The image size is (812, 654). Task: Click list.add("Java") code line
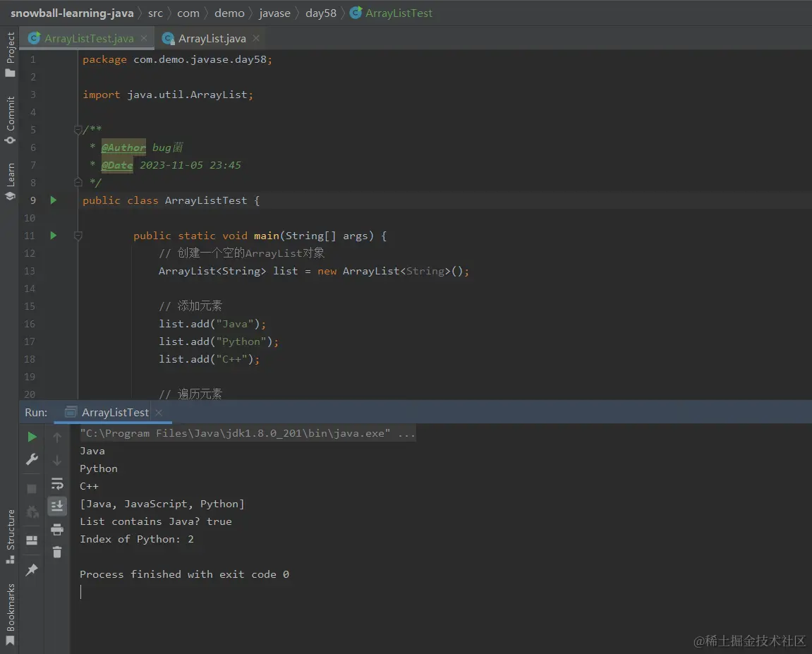[212, 324]
